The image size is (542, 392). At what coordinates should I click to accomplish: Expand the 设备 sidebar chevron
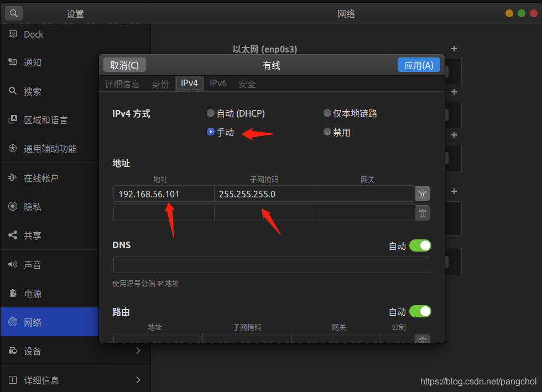tap(138, 351)
